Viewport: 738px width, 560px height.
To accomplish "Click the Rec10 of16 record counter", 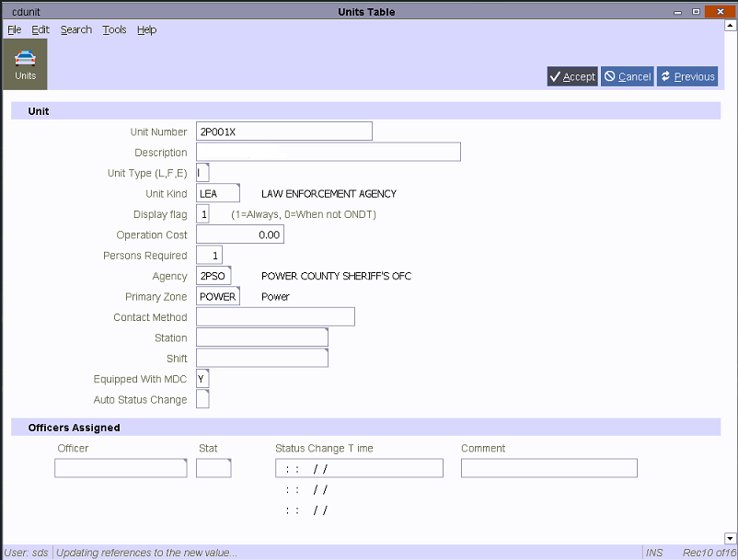I will (x=709, y=553).
